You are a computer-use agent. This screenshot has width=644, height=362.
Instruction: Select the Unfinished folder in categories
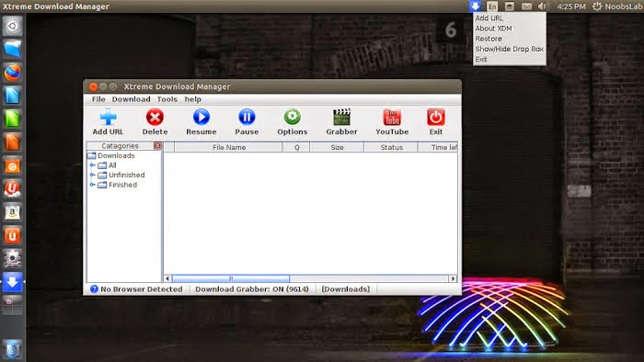click(121, 175)
